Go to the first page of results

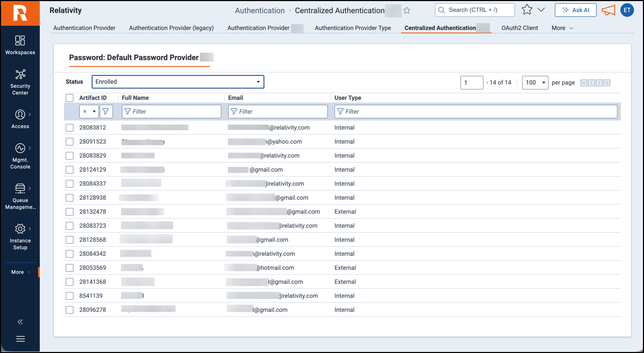(x=584, y=83)
